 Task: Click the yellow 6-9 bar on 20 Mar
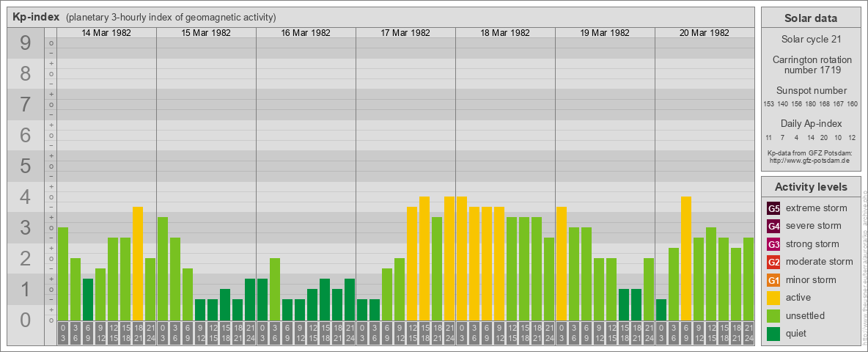click(x=686, y=258)
